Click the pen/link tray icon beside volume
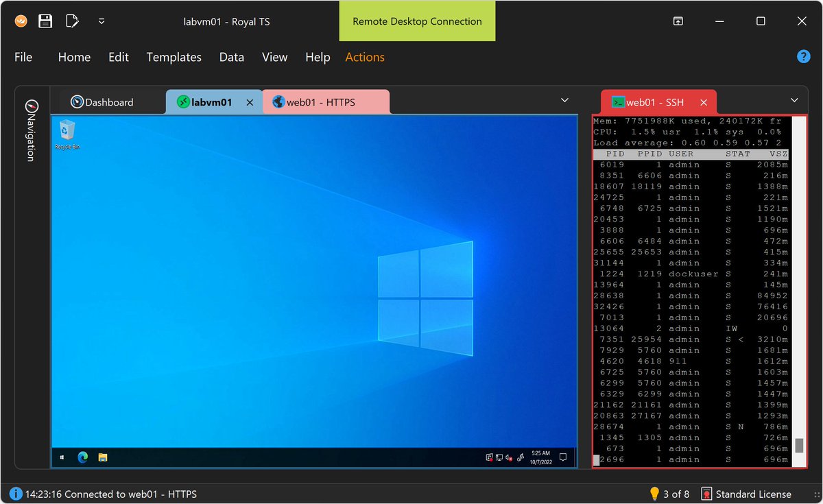The image size is (823, 504). [521, 457]
